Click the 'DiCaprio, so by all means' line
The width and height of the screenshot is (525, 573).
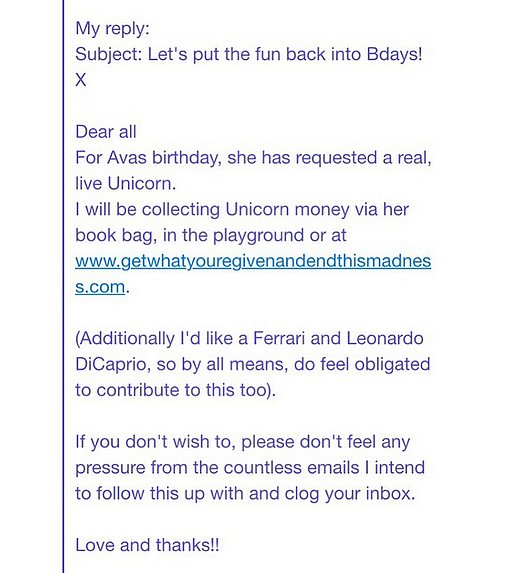tap(252, 364)
